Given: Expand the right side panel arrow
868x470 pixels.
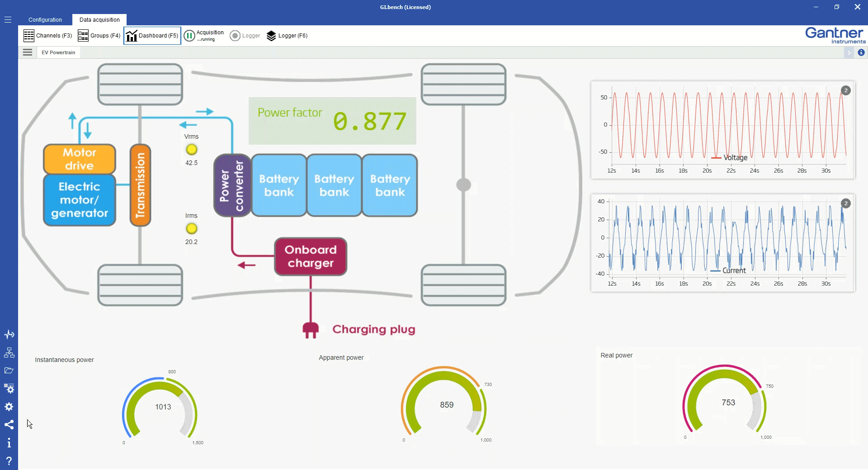Looking at the screenshot, I should [849, 52].
